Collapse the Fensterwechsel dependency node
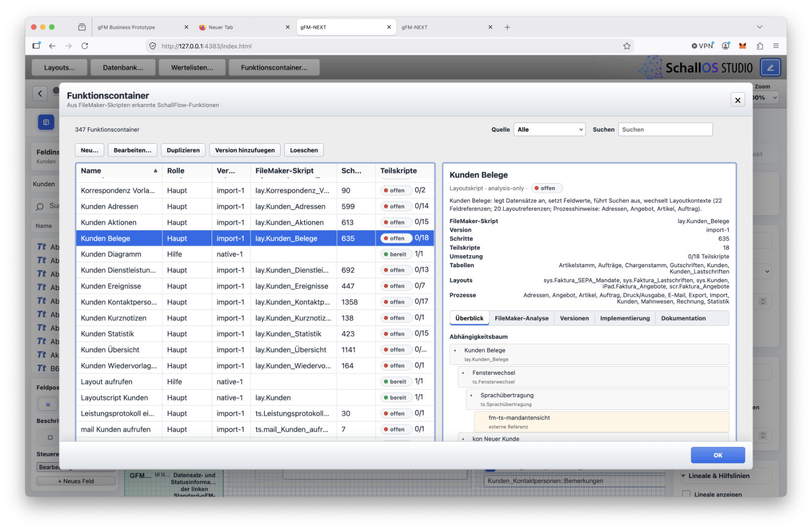 tap(463, 373)
